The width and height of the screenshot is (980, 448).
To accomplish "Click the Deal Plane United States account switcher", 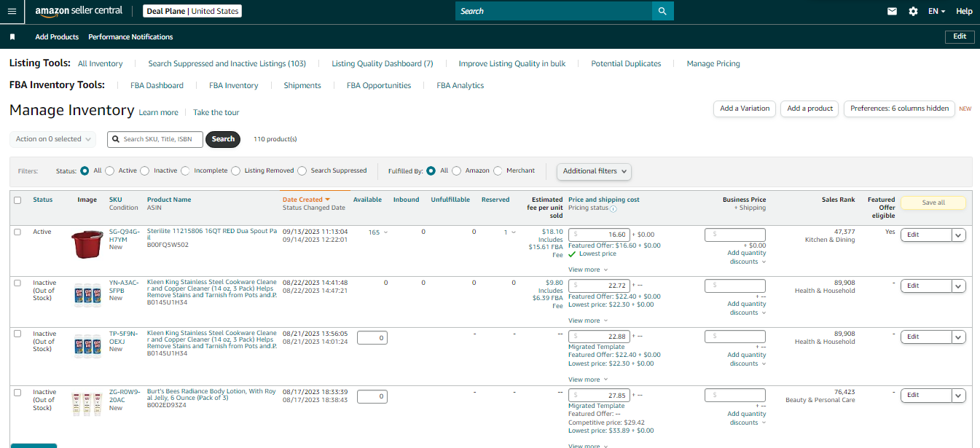I will click(192, 11).
